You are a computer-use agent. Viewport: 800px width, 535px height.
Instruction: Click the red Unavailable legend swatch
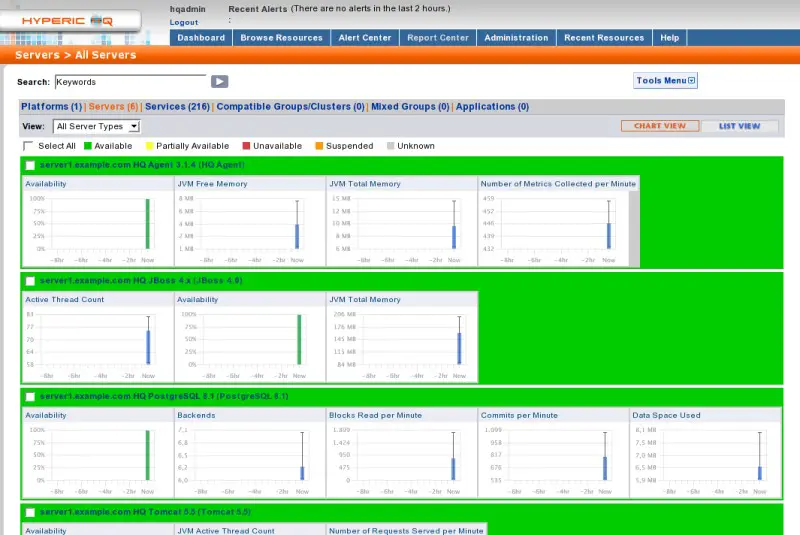246,146
